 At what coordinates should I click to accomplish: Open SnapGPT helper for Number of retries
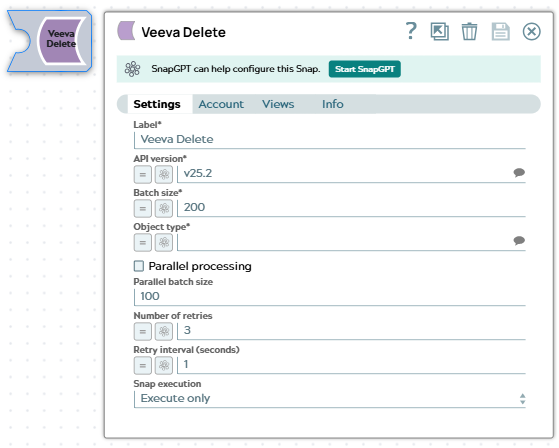[164, 331]
